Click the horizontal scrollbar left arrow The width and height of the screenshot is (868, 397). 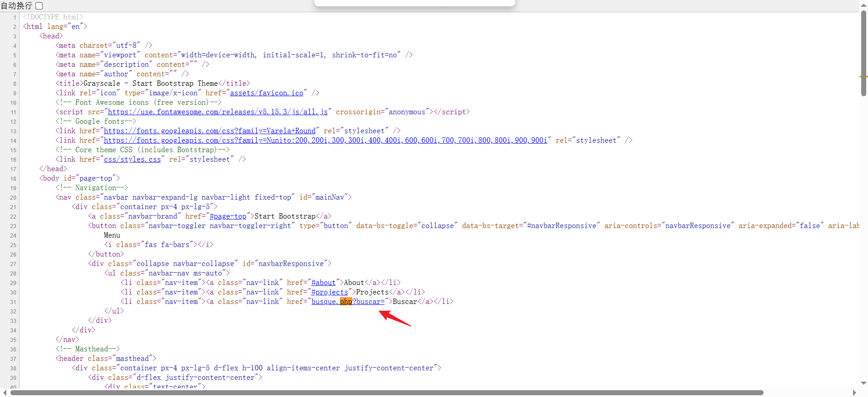click(5, 392)
